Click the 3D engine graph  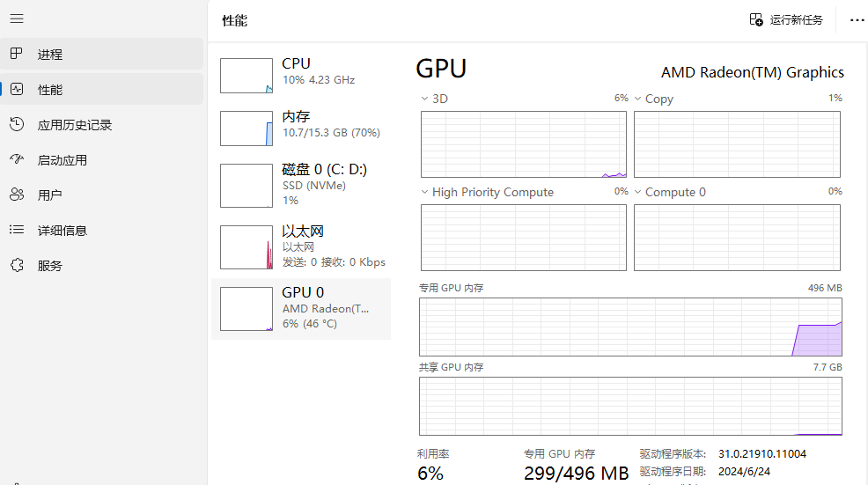click(x=524, y=144)
